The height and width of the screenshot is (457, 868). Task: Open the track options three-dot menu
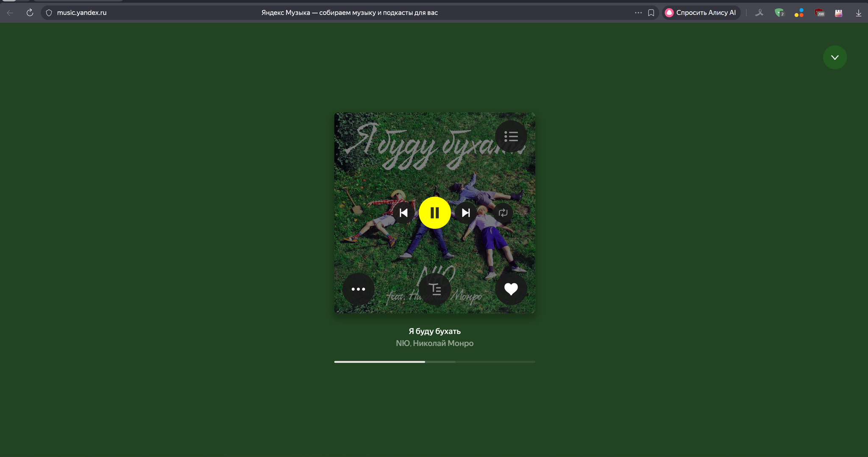pos(358,289)
